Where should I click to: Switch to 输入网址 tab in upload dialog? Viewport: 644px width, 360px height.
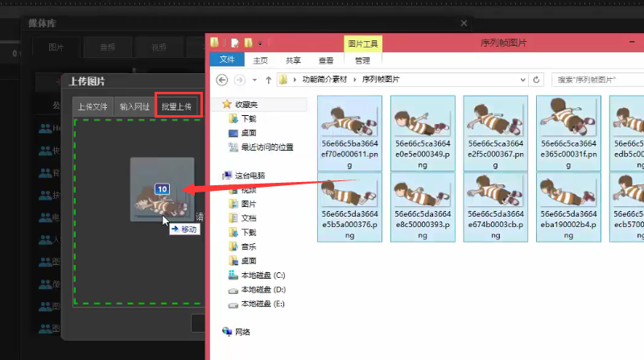[x=134, y=107]
